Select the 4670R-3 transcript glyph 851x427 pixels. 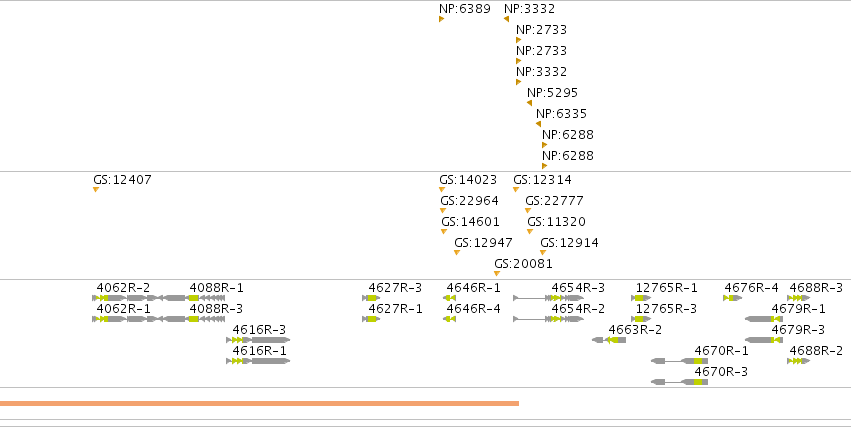679,382
